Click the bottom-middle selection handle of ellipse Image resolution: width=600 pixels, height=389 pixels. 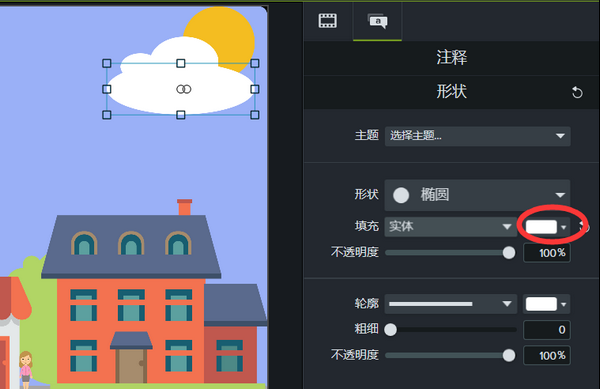[181, 115]
